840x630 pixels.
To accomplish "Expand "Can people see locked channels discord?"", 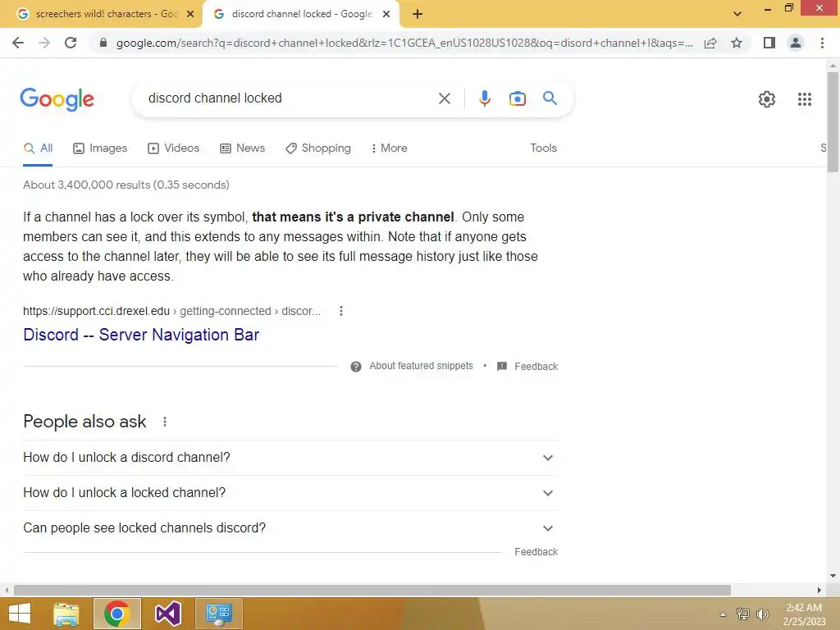I will click(x=290, y=528).
